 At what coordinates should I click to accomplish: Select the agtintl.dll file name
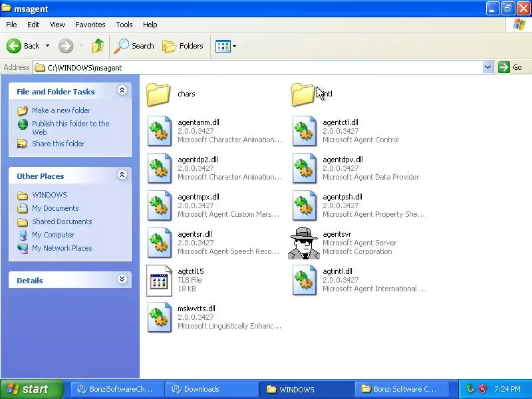tap(337, 271)
